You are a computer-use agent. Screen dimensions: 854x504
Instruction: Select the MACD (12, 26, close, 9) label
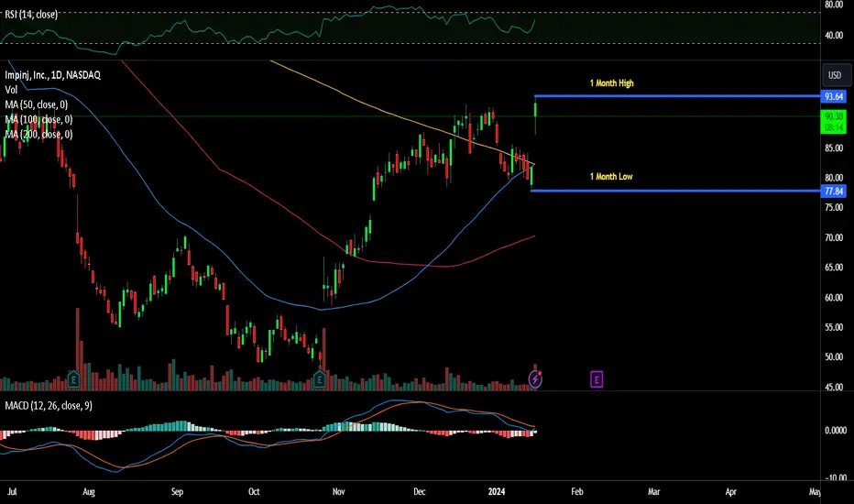[49, 406]
